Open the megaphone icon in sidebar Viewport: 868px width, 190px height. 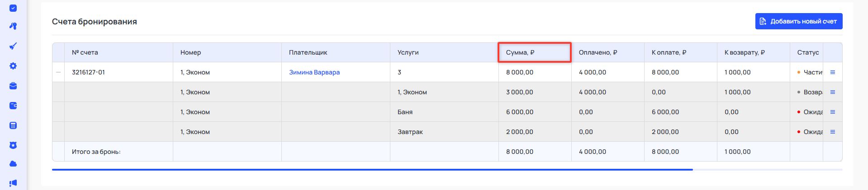pos(13,183)
